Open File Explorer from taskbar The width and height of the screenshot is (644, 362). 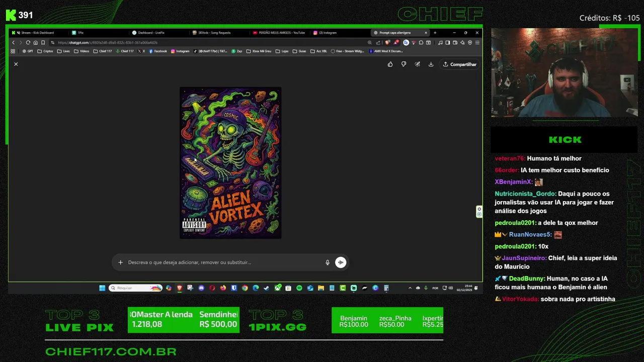(x=320, y=288)
